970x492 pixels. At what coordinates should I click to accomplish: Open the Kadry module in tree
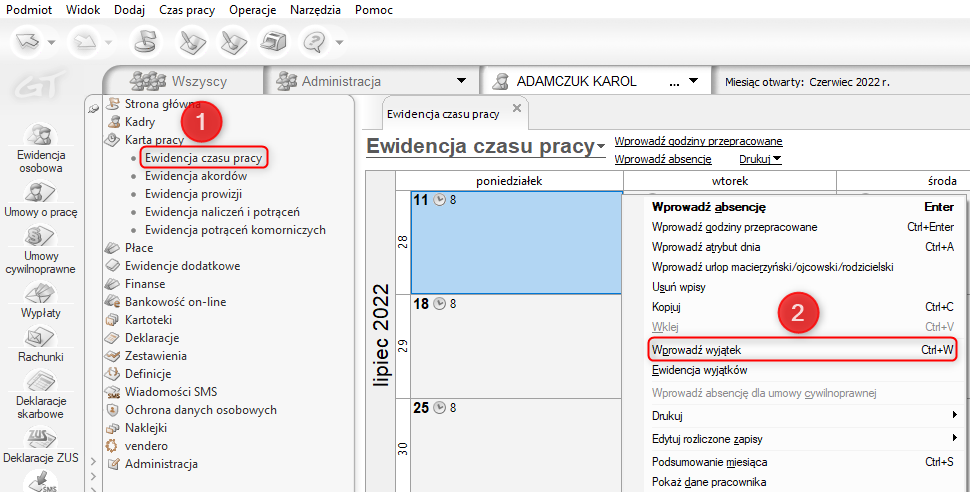(x=140, y=122)
